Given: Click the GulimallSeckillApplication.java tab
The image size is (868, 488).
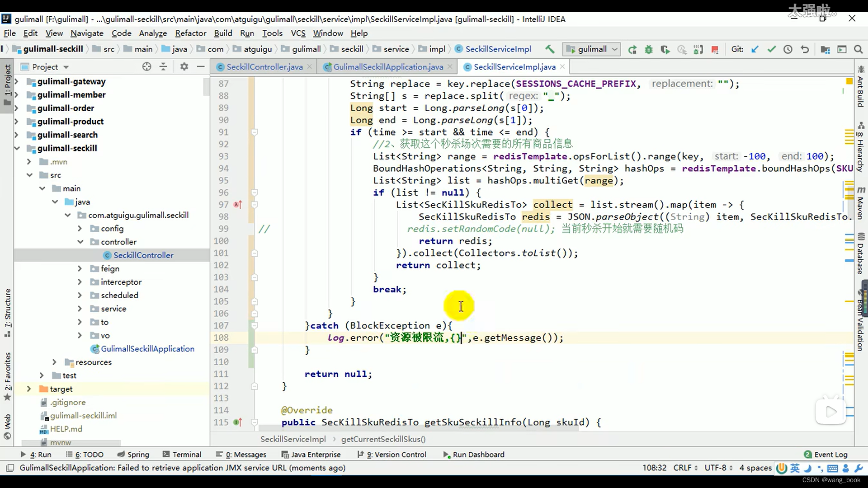Looking at the screenshot, I should [388, 67].
